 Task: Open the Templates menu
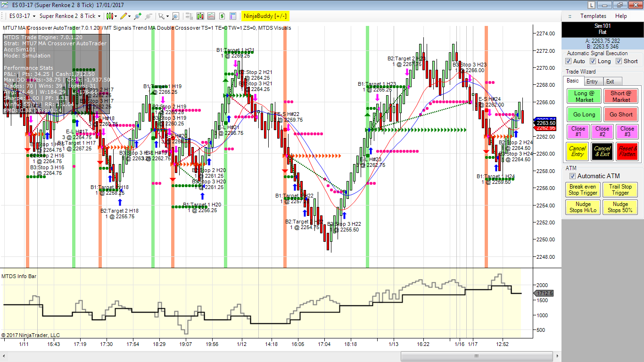593,16
